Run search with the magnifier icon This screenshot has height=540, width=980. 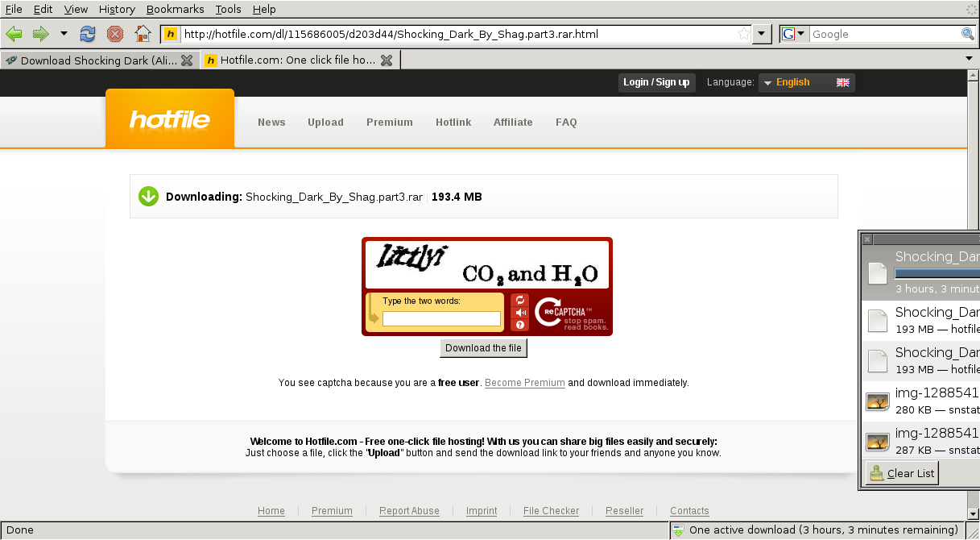pos(968,35)
